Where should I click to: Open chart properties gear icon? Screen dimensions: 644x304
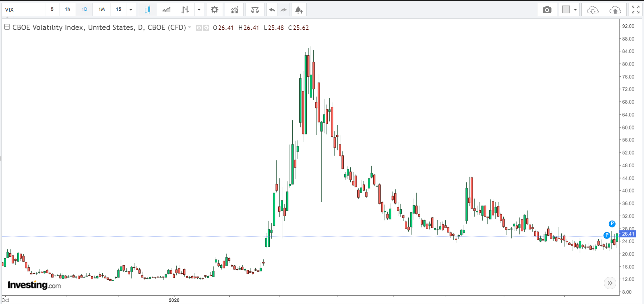pos(215,10)
